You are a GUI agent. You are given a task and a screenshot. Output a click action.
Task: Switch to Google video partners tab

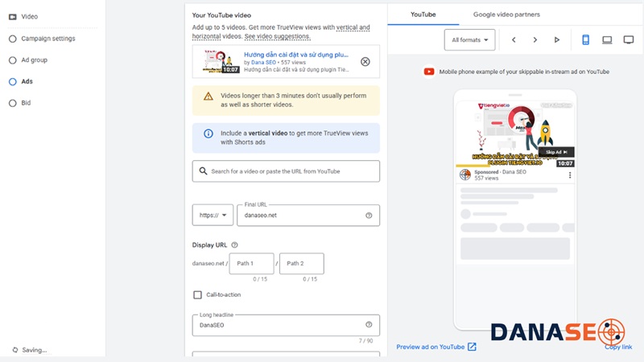(506, 14)
